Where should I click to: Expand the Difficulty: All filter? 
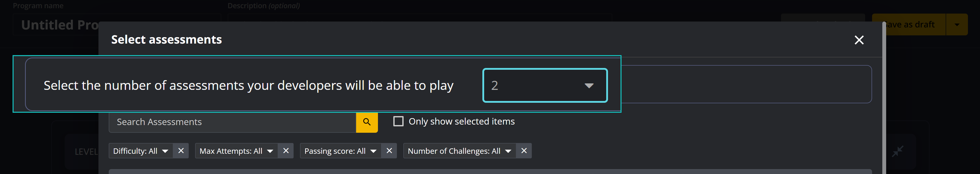click(140, 151)
